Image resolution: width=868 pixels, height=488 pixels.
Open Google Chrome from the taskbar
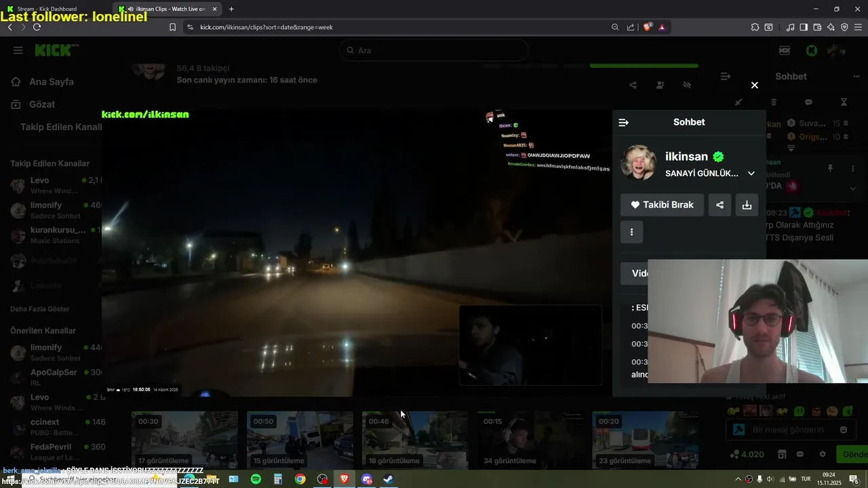click(300, 479)
